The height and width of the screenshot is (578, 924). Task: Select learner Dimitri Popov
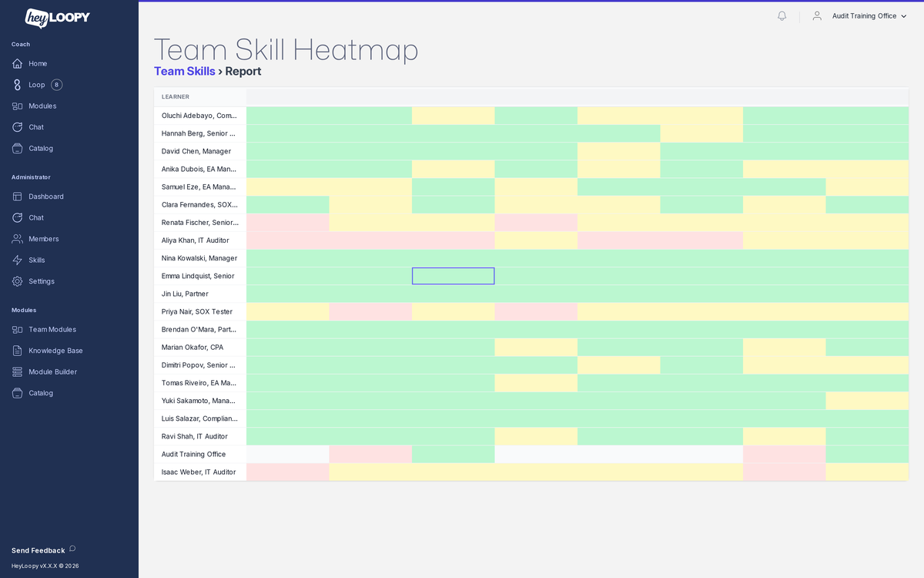[200, 365]
